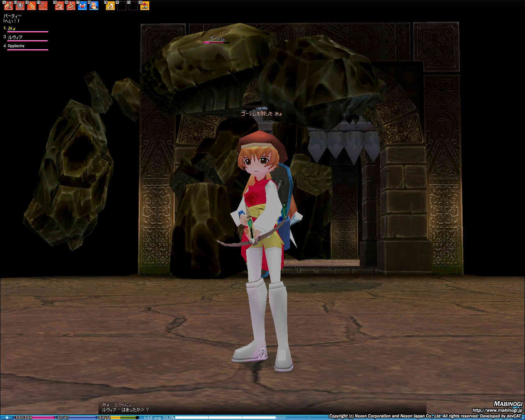Use the F9 first aid bandage skill
The image size is (525, 420).
point(110,6)
